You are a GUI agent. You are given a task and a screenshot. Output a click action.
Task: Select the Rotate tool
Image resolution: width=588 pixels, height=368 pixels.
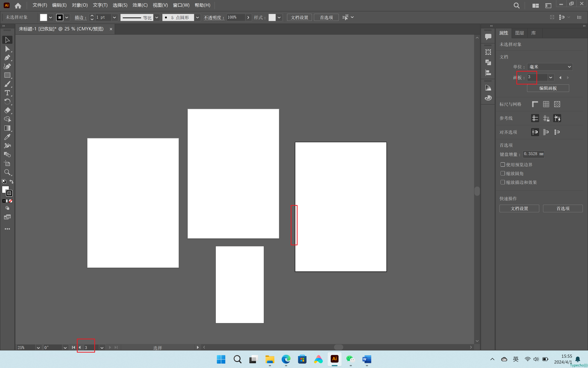tap(7, 102)
